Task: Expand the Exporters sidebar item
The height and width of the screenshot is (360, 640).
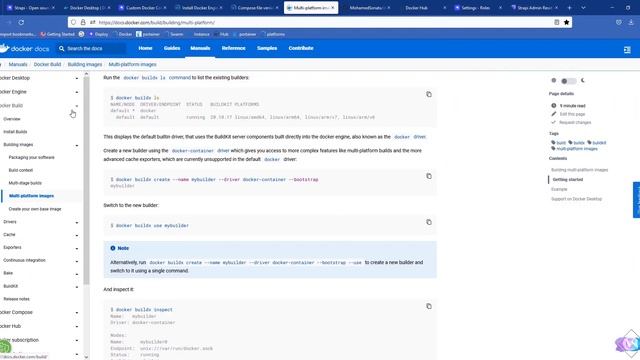Action: pos(77,248)
